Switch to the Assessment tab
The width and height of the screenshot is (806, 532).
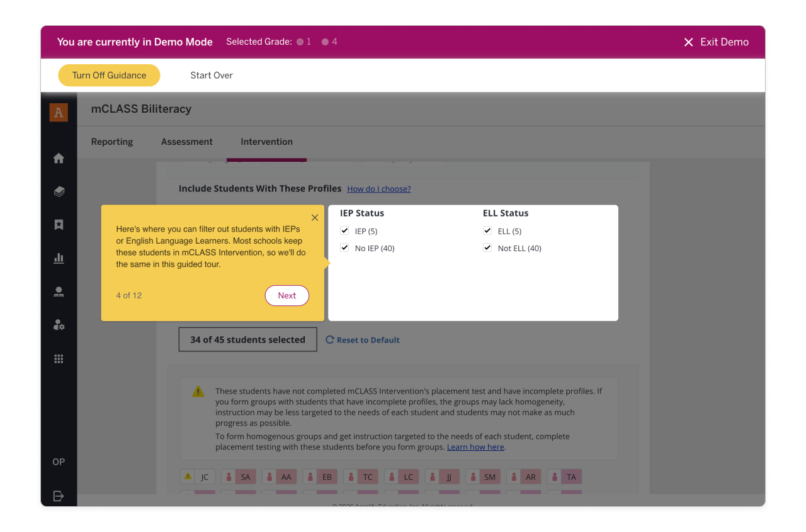[x=187, y=142]
